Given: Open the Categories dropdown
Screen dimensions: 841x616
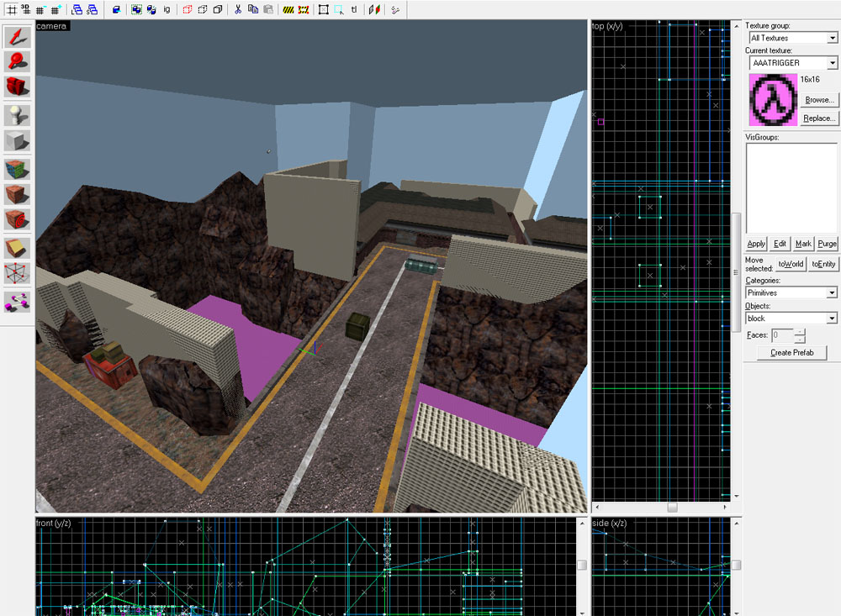Looking at the screenshot, I should (x=832, y=292).
